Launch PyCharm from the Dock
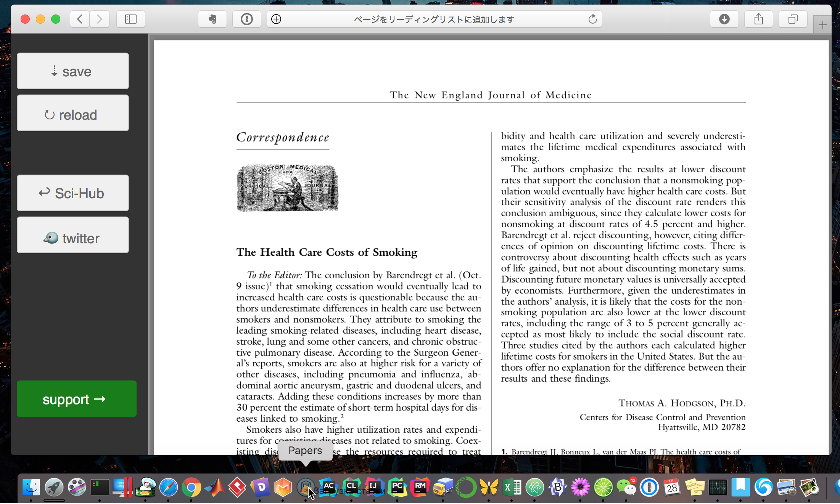The height and width of the screenshot is (504, 840). pos(397,487)
